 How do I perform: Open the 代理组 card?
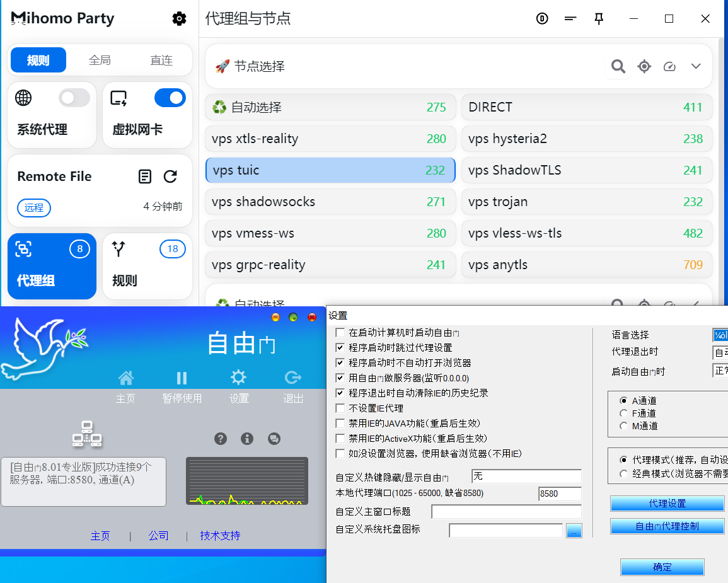52,266
